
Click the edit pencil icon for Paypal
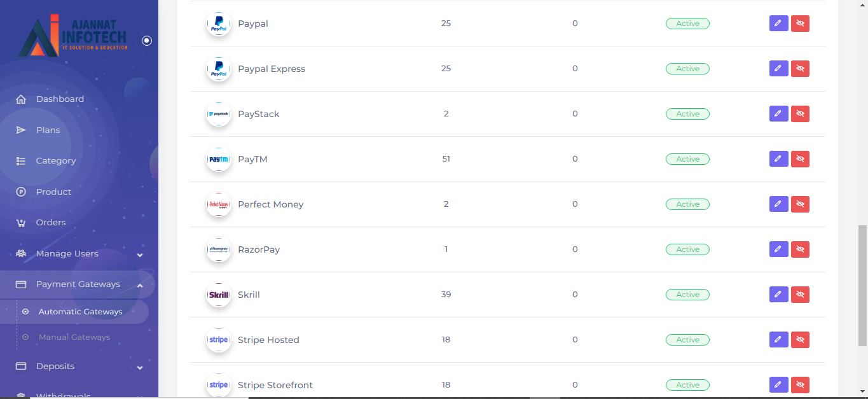click(x=778, y=24)
